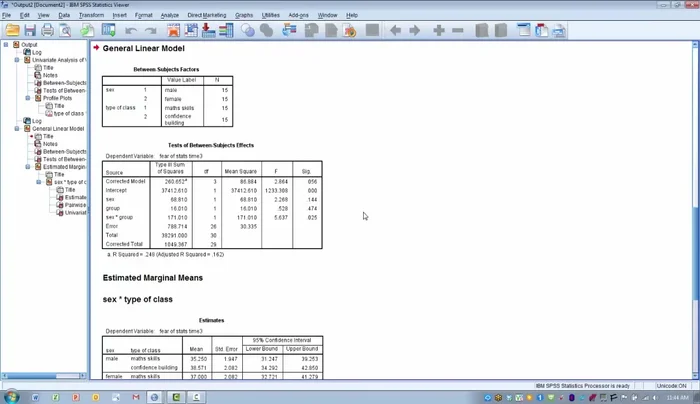
Task: Click the Hide book toolbar icon
Action: (x=501, y=30)
